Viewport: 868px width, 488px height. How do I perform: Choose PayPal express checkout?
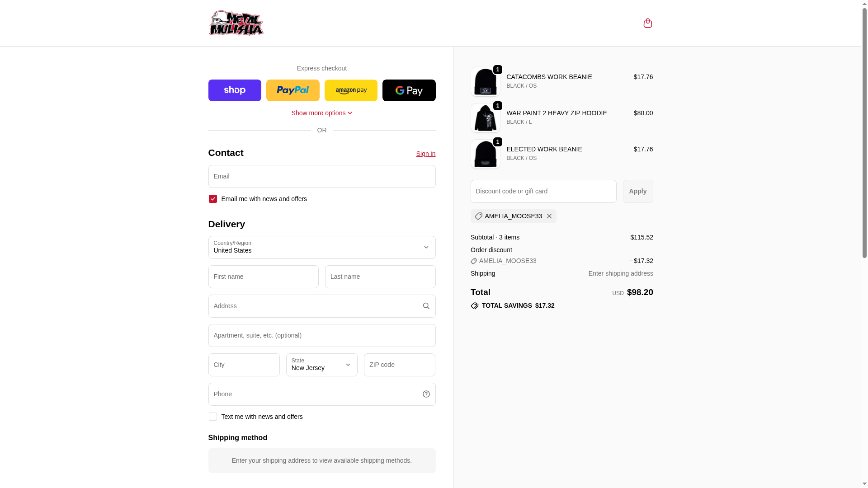point(292,90)
